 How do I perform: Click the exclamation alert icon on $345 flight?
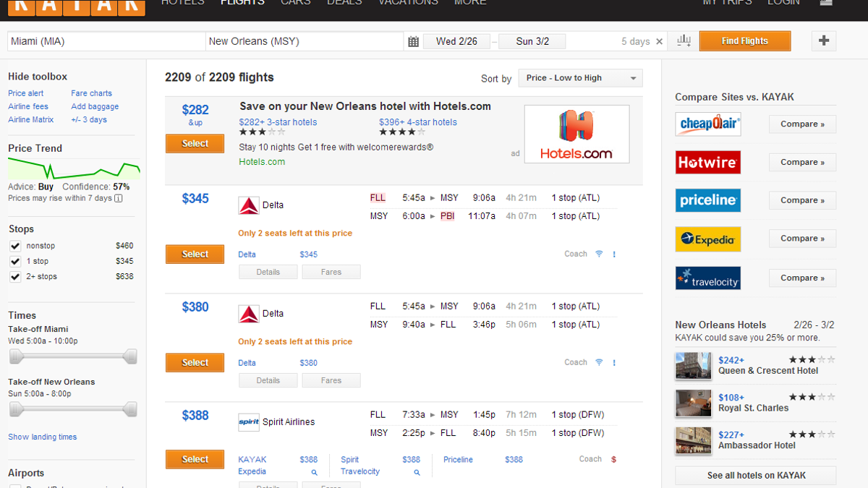tap(614, 254)
